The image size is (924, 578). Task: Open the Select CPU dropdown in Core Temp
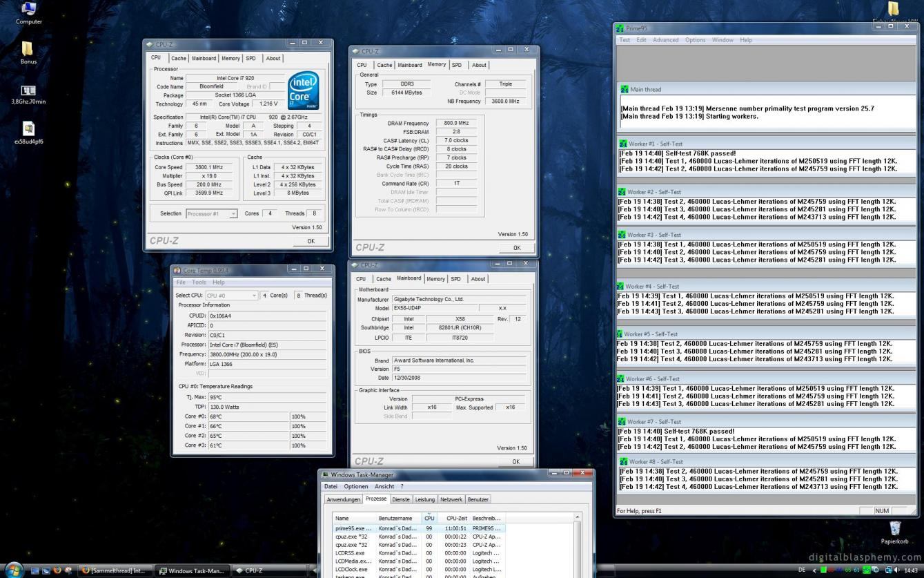coord(231,296)
